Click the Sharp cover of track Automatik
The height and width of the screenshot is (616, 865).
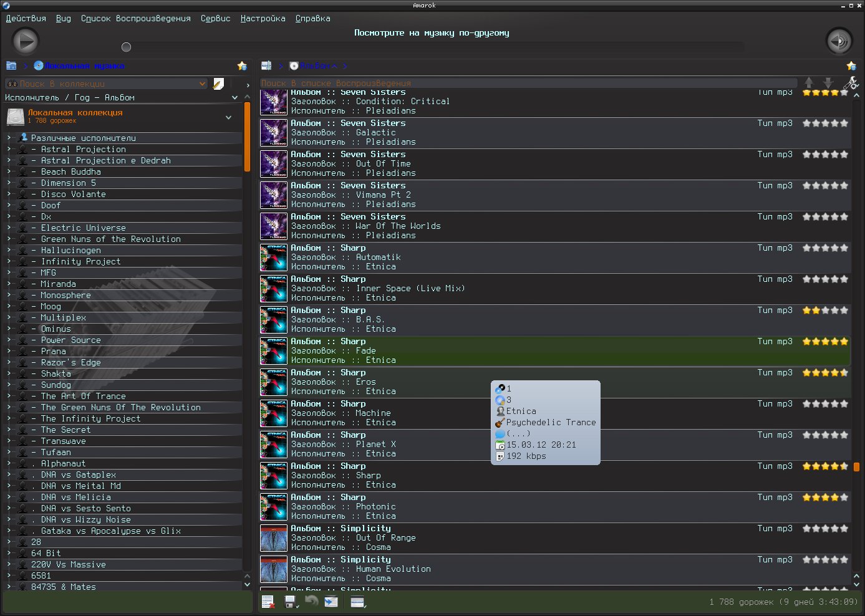[273, 257]
